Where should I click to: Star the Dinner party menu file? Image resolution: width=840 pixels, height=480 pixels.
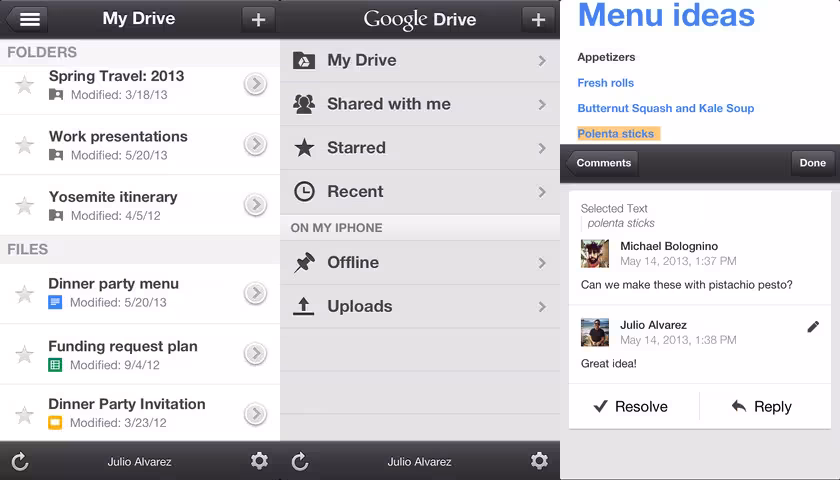point(24,294)
